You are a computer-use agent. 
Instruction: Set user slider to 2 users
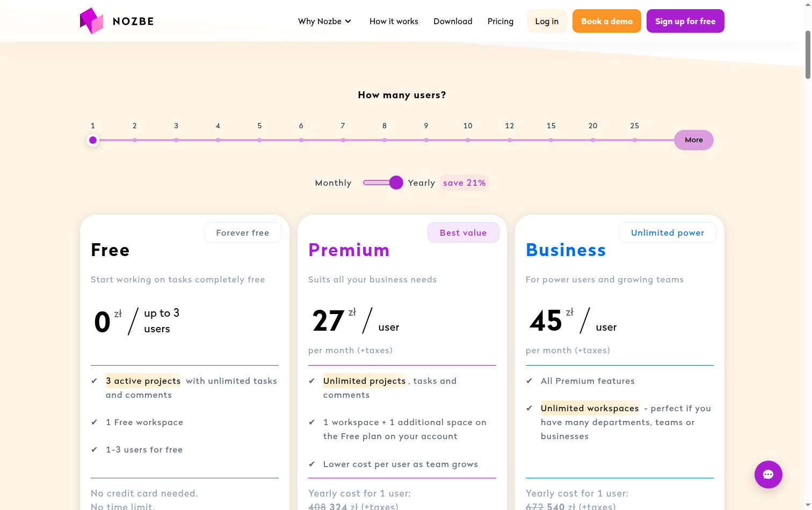tap(135, 140)
